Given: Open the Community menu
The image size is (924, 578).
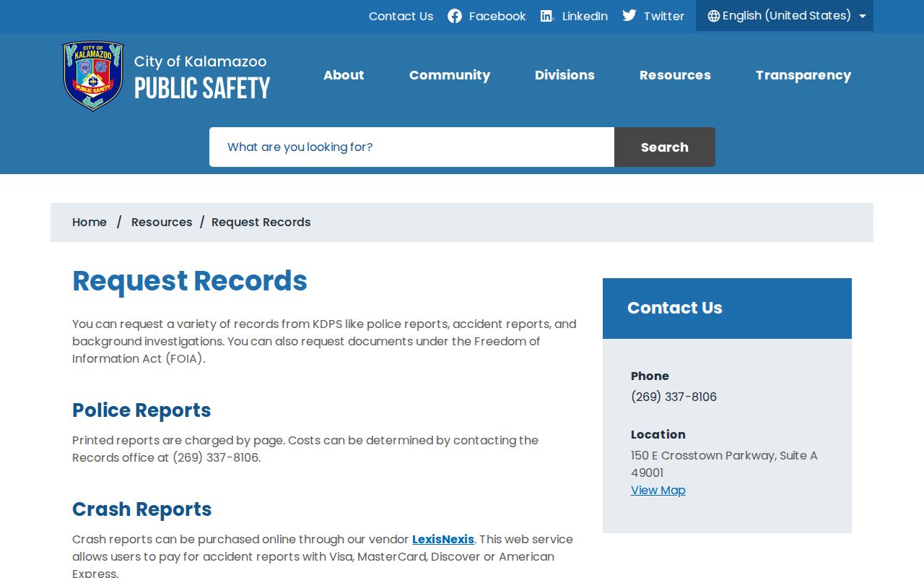Looking at the screenshot, I should pos(450,75).
